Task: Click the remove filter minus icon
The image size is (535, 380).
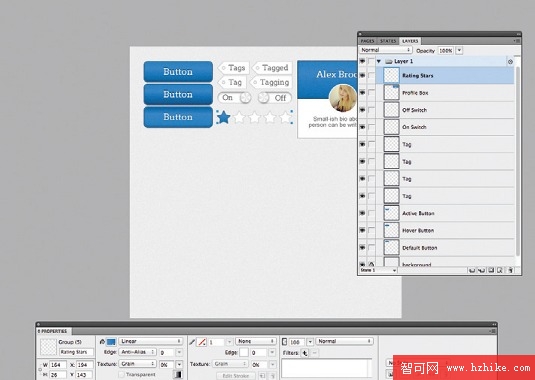Action: pos(315,353)
